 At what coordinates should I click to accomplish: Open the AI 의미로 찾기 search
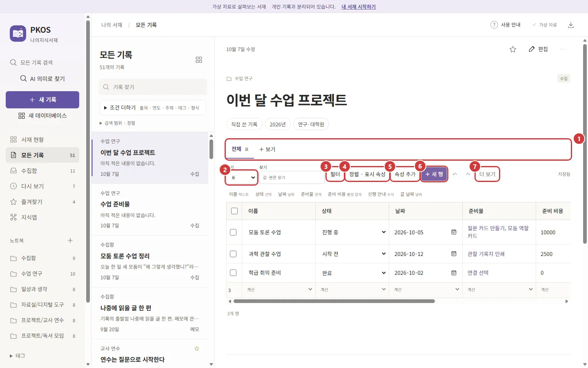(42, 79)
